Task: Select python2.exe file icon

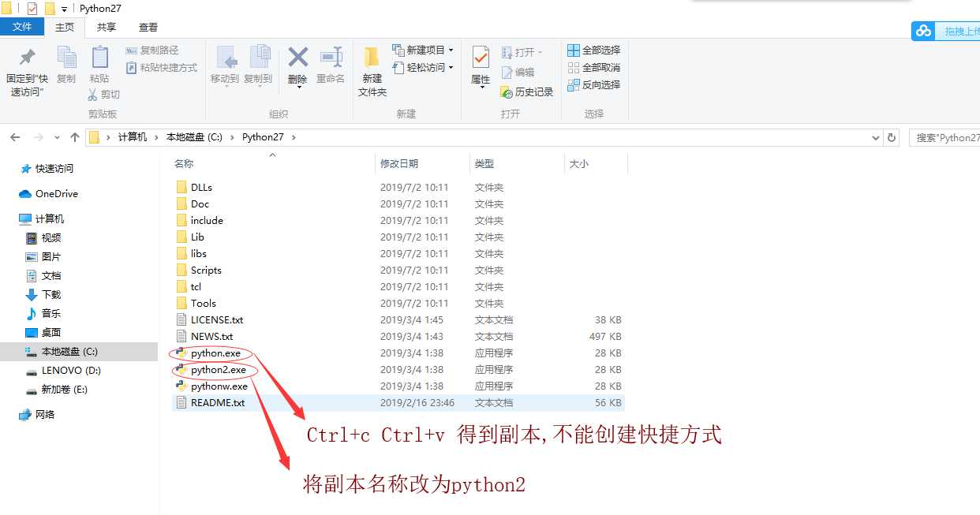Action: [x=181, y=370]
